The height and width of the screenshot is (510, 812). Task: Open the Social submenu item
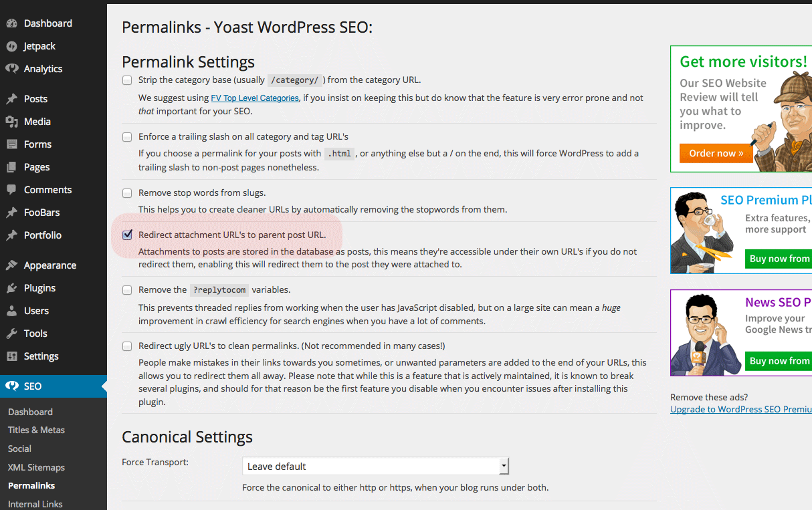point(19,449)
